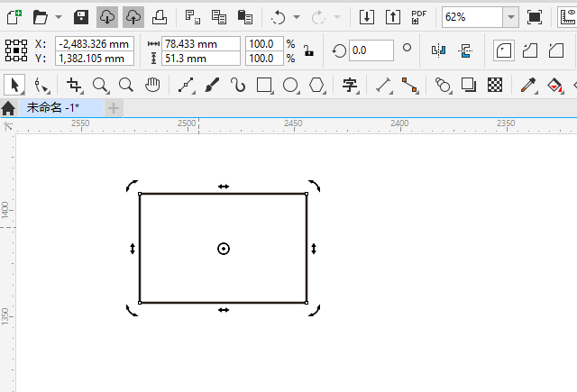Select the Crop tool
Screen dimensions: 577x392
(x=74, y=86)
